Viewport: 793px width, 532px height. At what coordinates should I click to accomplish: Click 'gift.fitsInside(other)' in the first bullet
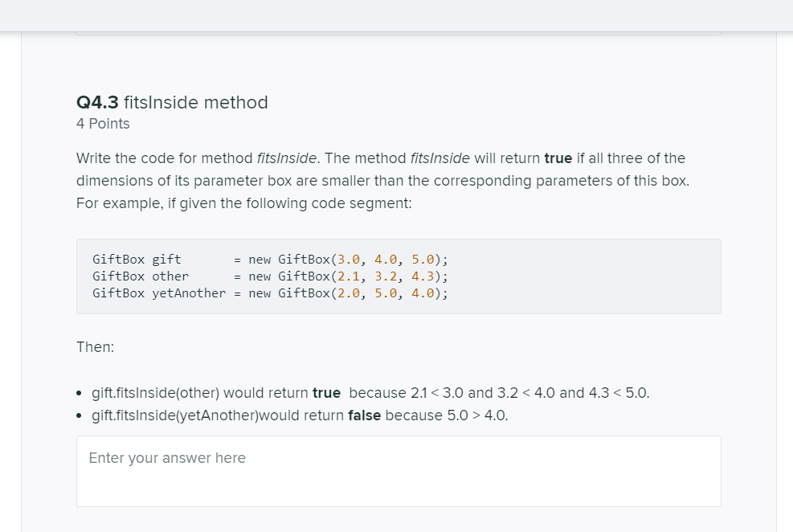click(155, 393)
